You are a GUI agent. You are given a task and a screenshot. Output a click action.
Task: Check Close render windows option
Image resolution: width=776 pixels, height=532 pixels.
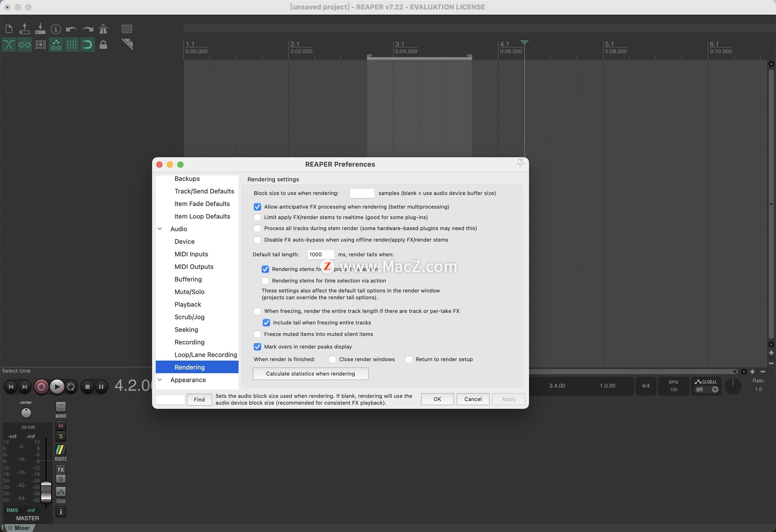332,359
